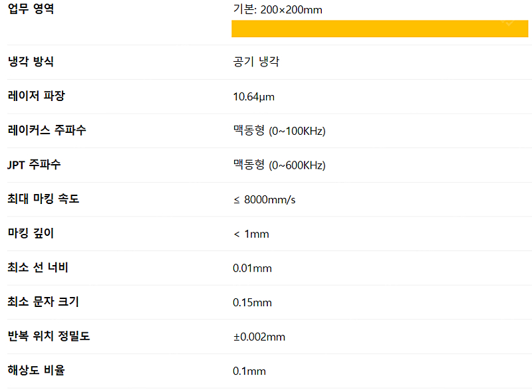Click the 'JPT 주파수' row label
This screenshot has height=392, width=532.
[35, 165]
